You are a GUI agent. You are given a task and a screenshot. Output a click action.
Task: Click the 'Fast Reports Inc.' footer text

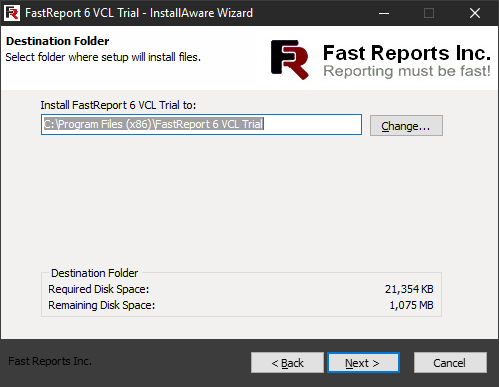click(x=50, y=361)
